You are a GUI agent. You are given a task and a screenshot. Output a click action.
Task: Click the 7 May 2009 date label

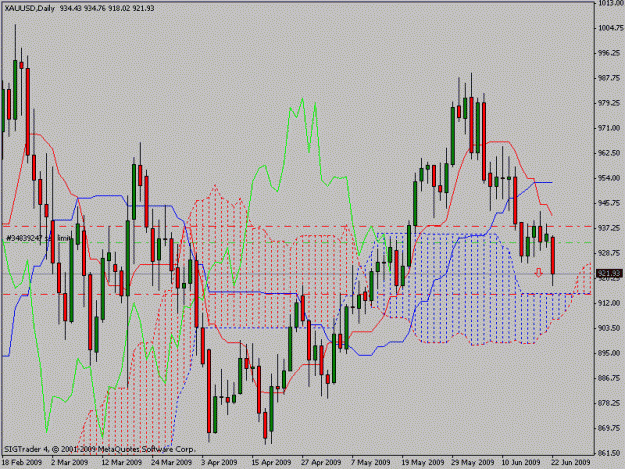(371, 462)
